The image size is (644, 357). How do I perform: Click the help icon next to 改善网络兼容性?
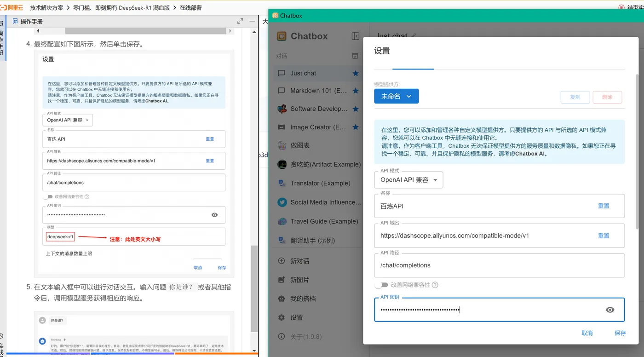pos(435,285)
